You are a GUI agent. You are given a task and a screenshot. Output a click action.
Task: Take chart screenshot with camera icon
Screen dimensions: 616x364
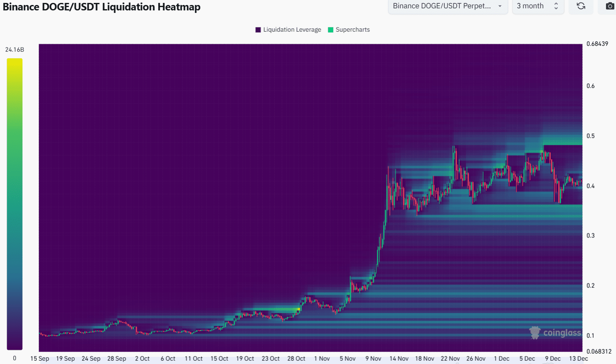(x=609, y=6)
